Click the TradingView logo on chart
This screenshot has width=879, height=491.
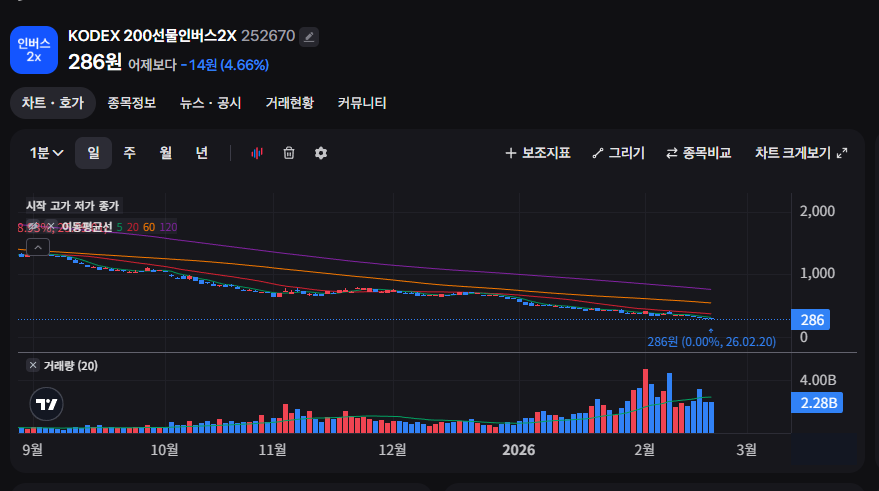[46, 404]
